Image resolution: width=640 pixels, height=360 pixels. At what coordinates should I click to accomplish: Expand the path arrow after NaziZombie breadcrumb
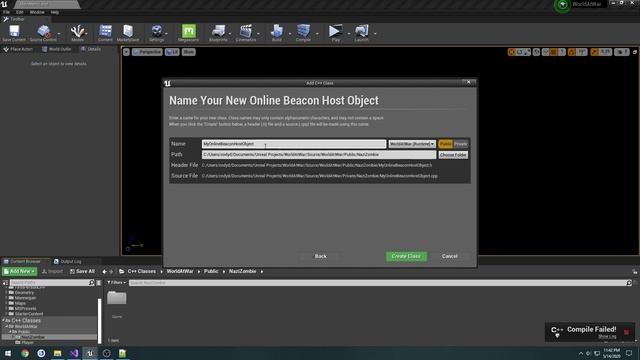tap(262, 271)
